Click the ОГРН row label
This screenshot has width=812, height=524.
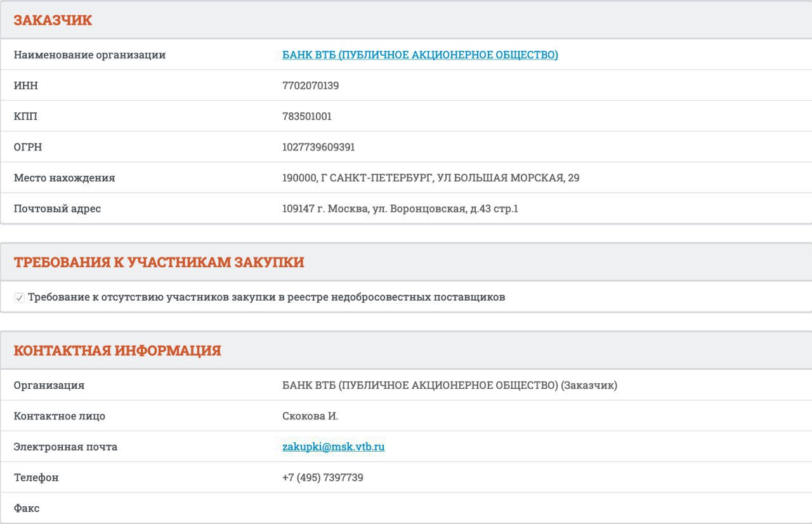point(28,147)
